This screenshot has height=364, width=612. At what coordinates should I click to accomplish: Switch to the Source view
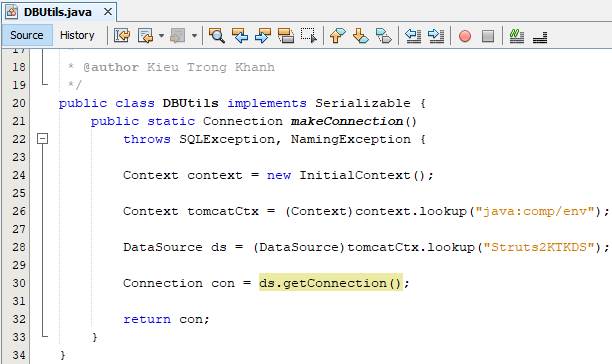coord(27,35)
